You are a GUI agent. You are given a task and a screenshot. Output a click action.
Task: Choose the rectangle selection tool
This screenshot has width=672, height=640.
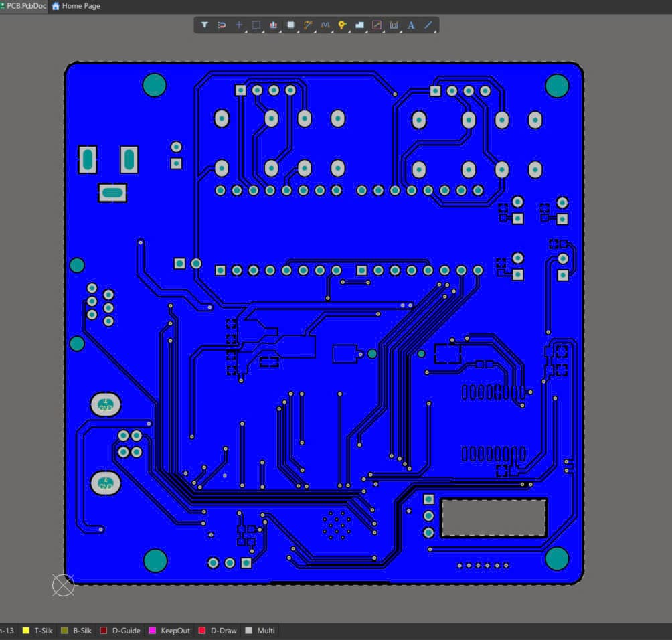click(256, 25)
